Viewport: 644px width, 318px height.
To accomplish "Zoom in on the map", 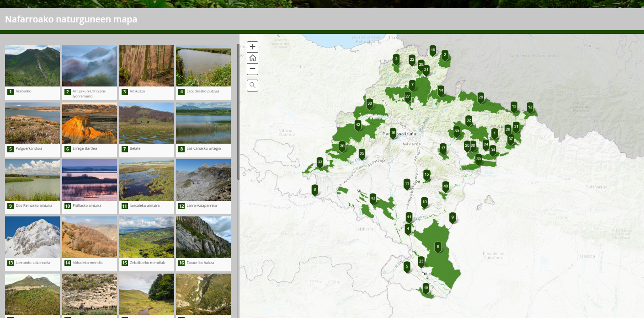I will click(x=252, y=47).
